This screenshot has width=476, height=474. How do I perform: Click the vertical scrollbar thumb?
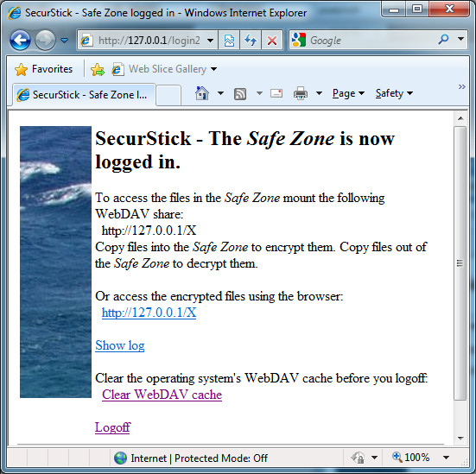[460, 263]
